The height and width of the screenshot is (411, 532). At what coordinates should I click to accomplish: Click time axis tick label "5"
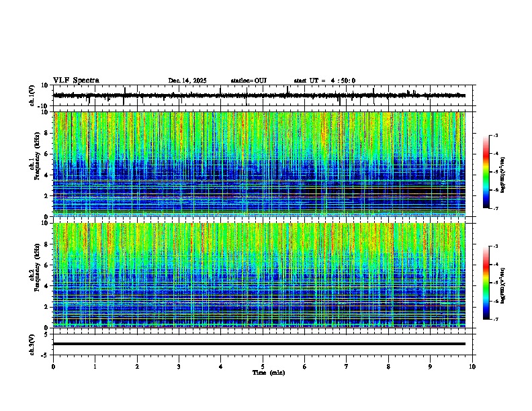pyautogui.click(x=263, y=366)
